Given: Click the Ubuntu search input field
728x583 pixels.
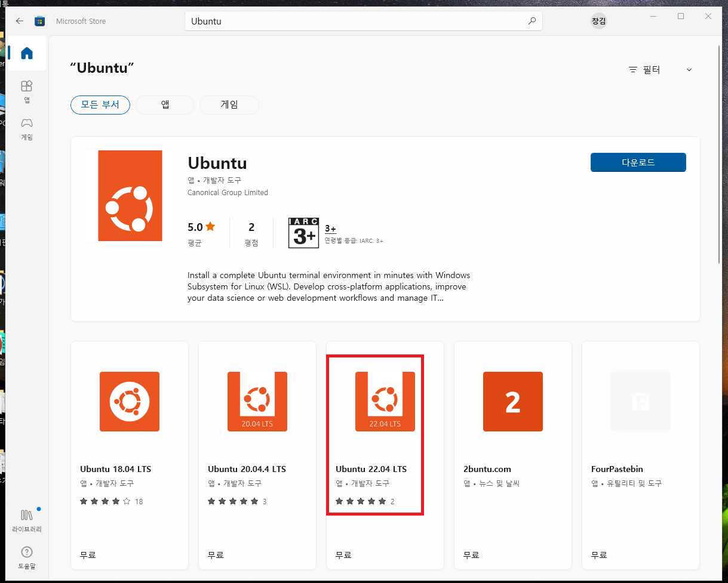Looking at the screenshot, I should 363,21.
